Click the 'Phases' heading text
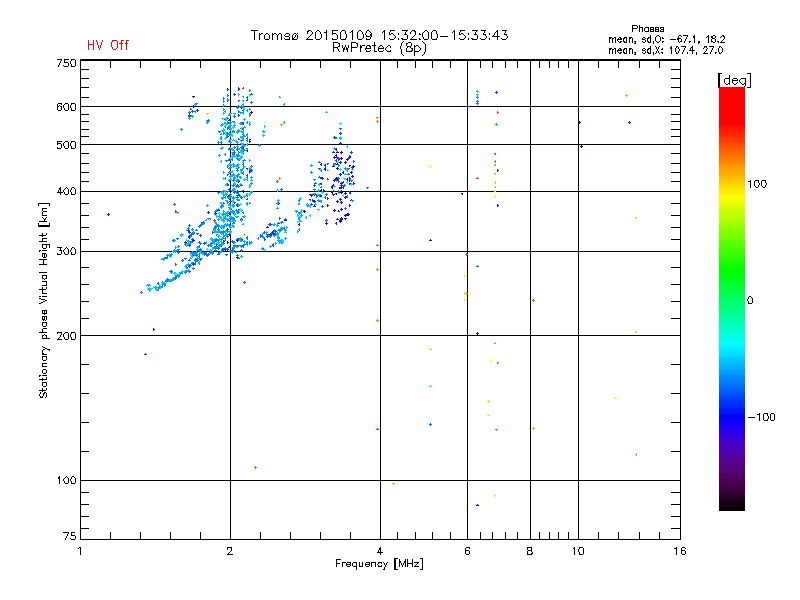The height and width of the screenshot is (600, 800). [647, 29]
